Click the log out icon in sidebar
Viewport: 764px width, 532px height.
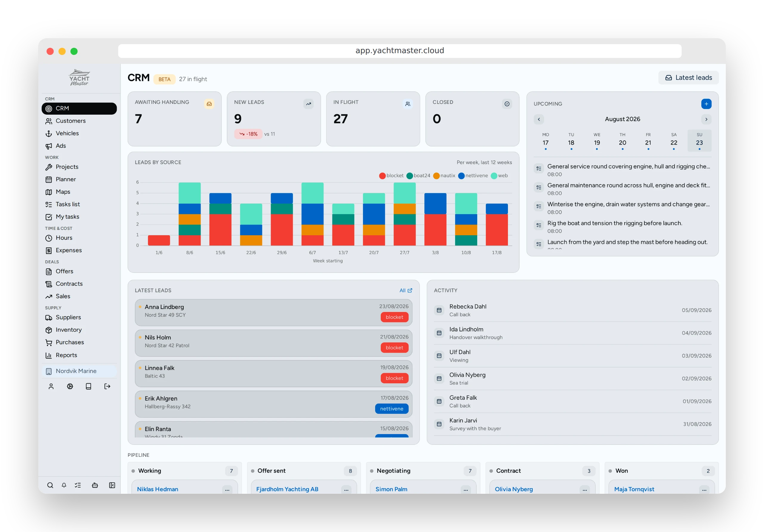107,386
